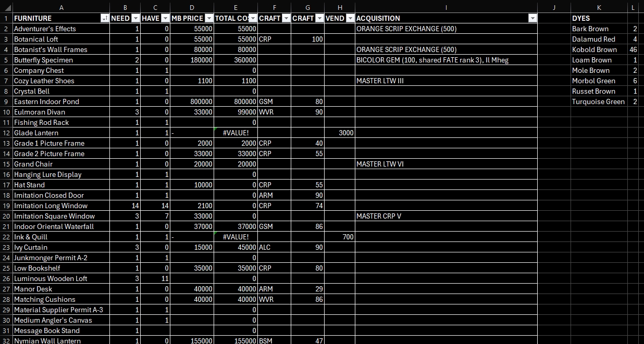644x344 pixels.
Task: Select column I by its header letter
Action: pyautogui.click(x=446, y=7)
